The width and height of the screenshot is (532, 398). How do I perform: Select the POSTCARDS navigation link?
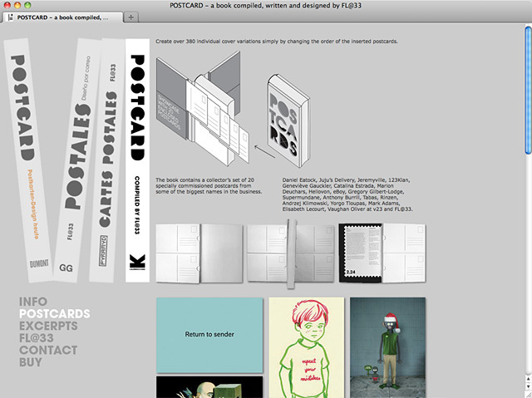click(55, 313)
